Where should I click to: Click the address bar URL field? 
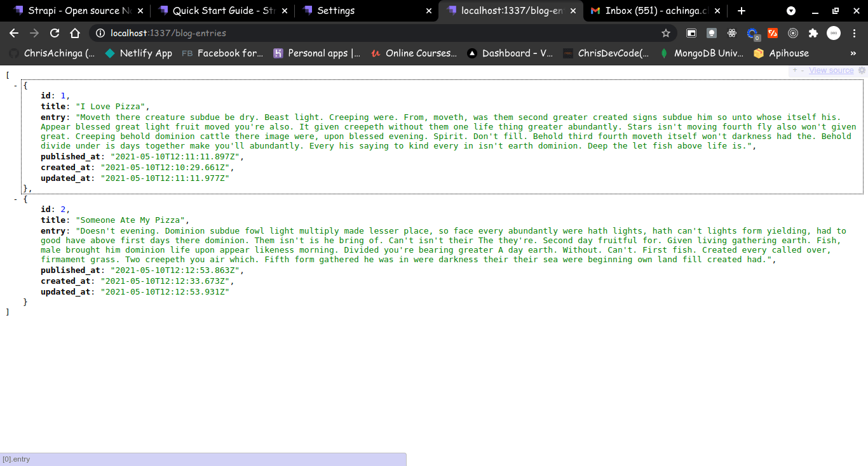[x=381, y=33]
